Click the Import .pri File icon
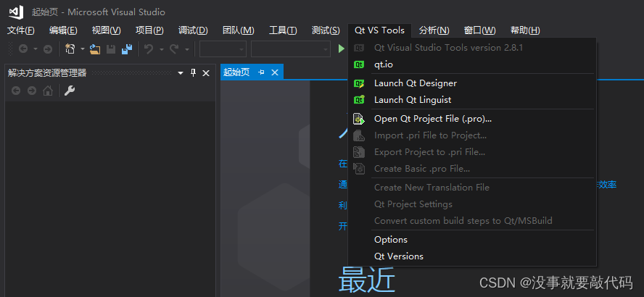This screenshot has height=297, width=644. (x=359, y=135)
